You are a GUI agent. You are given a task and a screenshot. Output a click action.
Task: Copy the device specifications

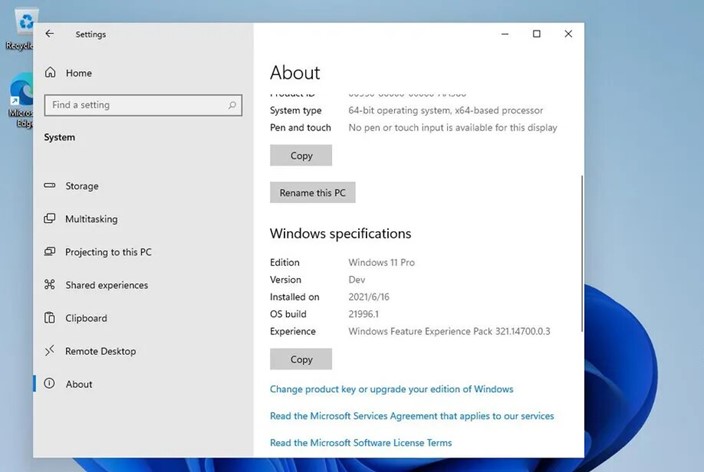[301, 155]
